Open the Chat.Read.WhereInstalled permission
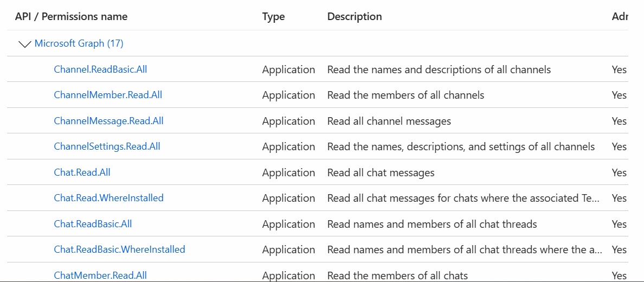Image resolution: width=644 pixels, height=282 pixels. (109, 198)
